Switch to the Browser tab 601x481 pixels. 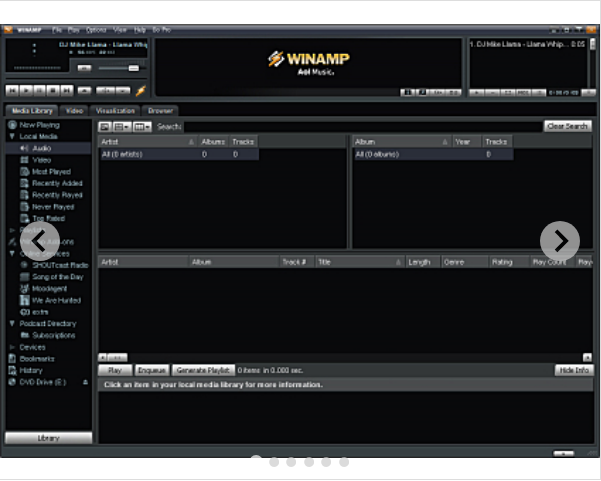(160, 111)
